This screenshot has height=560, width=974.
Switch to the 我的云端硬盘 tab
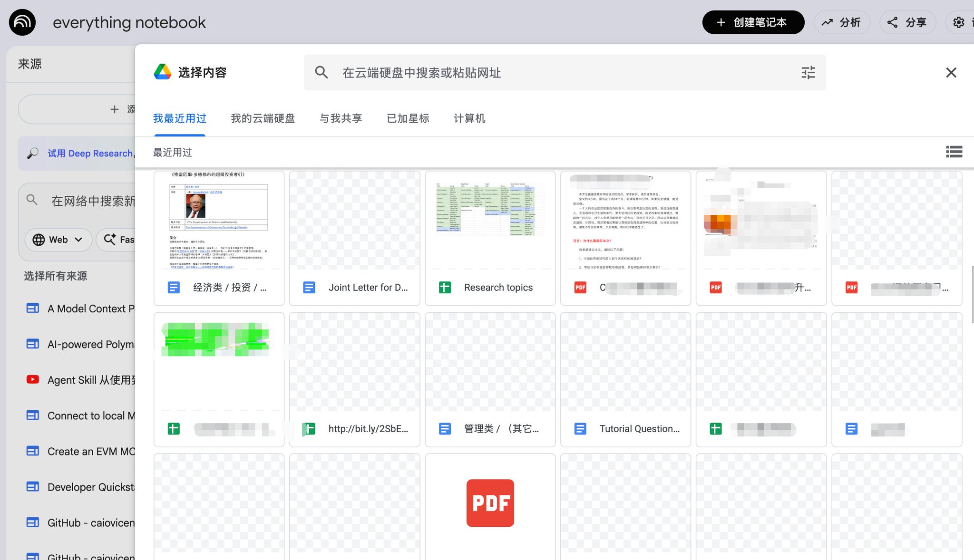pos(263,118)
